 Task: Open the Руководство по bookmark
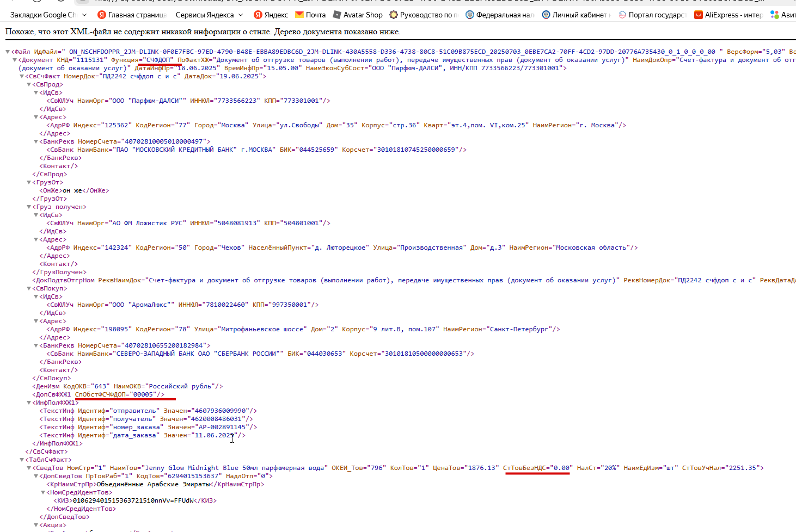(424, 15)
